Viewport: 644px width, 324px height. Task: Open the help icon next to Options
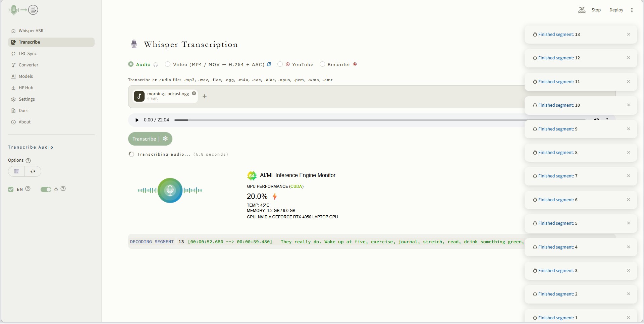[28, 161]
